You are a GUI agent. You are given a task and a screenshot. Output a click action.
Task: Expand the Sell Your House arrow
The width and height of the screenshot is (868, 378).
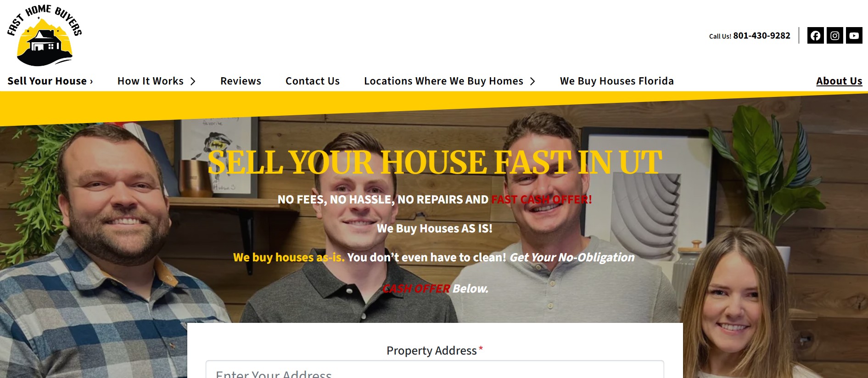tap(91, 82)
